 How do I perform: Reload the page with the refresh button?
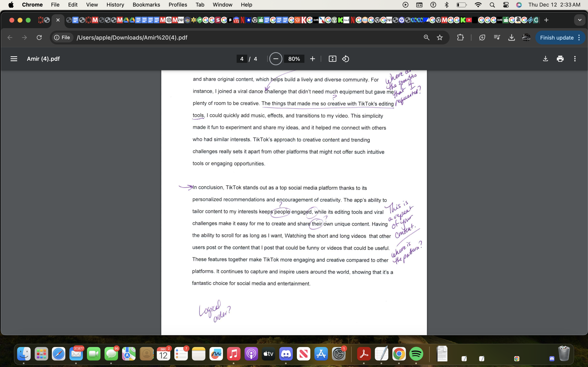pyautogui.click(x=39, y=37)
